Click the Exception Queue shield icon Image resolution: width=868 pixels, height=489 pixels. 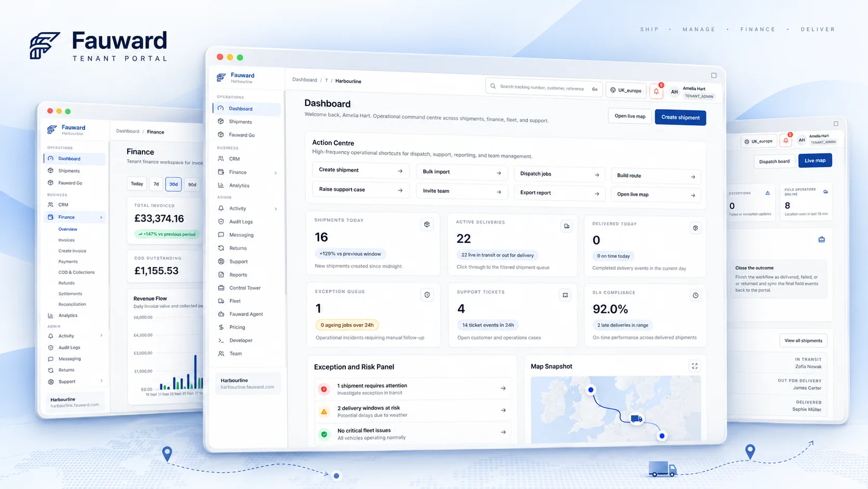[427, 295]
